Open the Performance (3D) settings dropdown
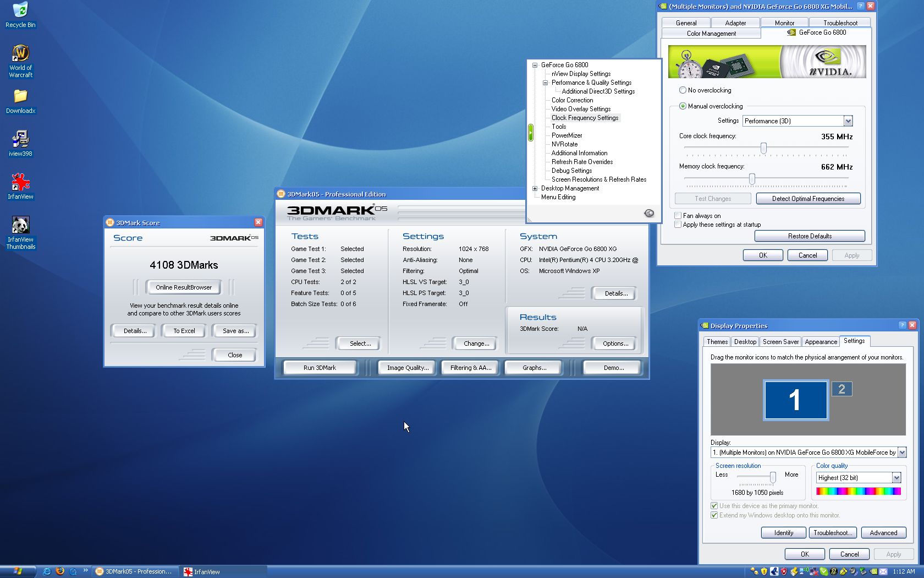Viewport: 924px width, 578px height. click(x=848, y=121)
